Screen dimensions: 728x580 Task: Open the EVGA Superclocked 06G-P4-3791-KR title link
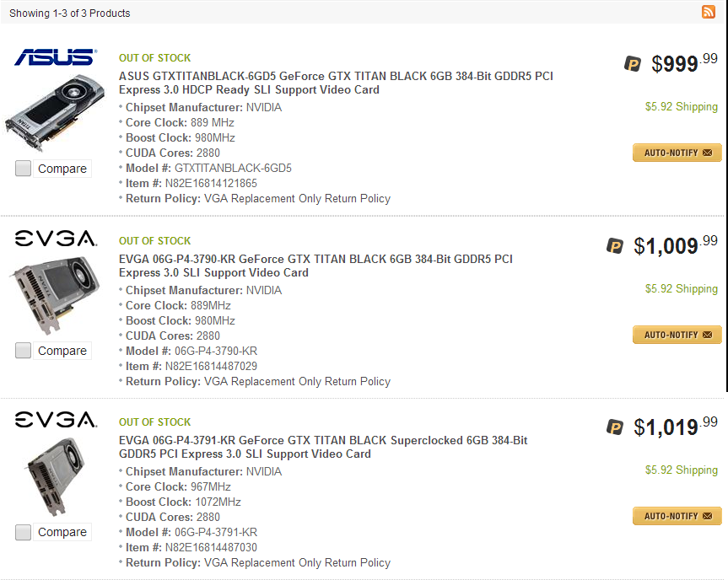[323, 447]
